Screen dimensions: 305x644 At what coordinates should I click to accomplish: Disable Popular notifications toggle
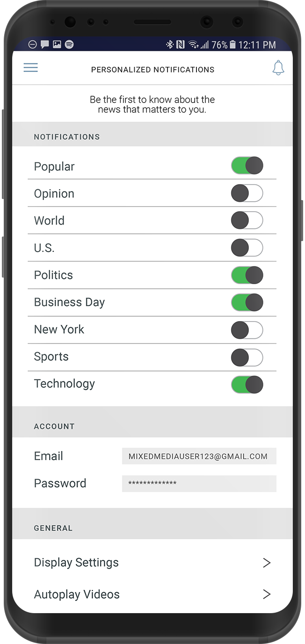[x=247, y=166]
